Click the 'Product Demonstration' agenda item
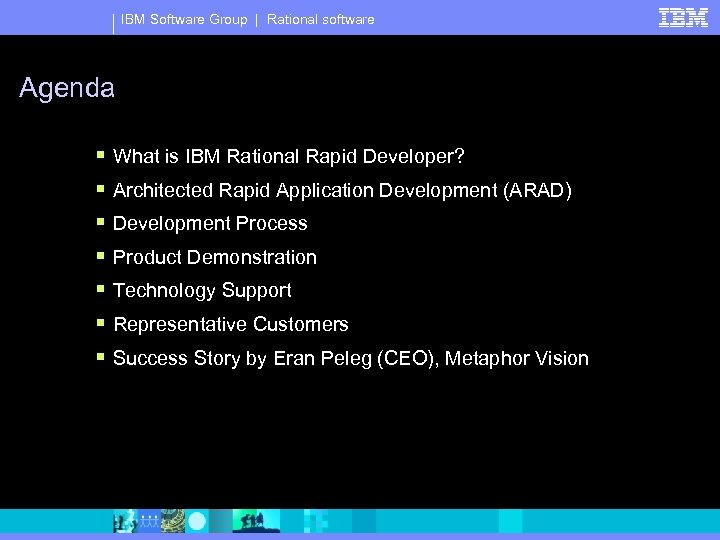 click(214, 257)
